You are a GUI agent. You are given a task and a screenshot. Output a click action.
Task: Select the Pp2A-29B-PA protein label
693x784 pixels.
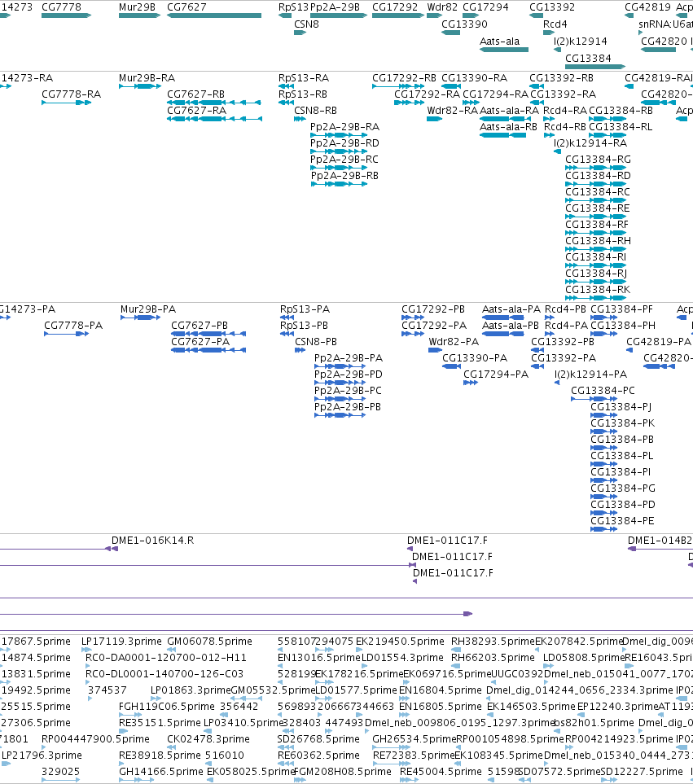(x=348, y=358)
